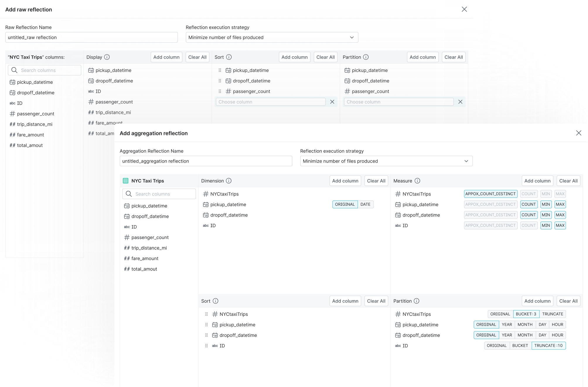Select TRUNCATE option for NYCtaxiTrips partition
Image resolution: width=588 pixels, height=387 pixels.
(x=553, y=314)
